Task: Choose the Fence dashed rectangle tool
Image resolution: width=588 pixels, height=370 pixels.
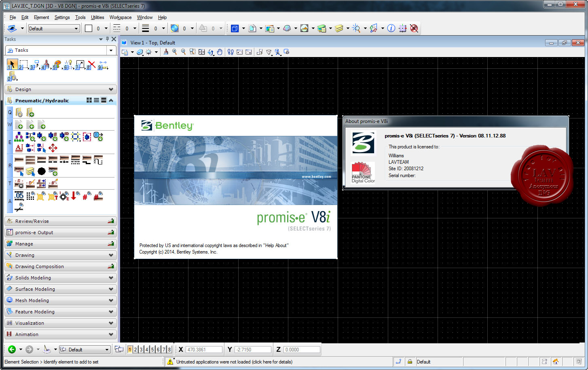Action: (x=23, y=65)
